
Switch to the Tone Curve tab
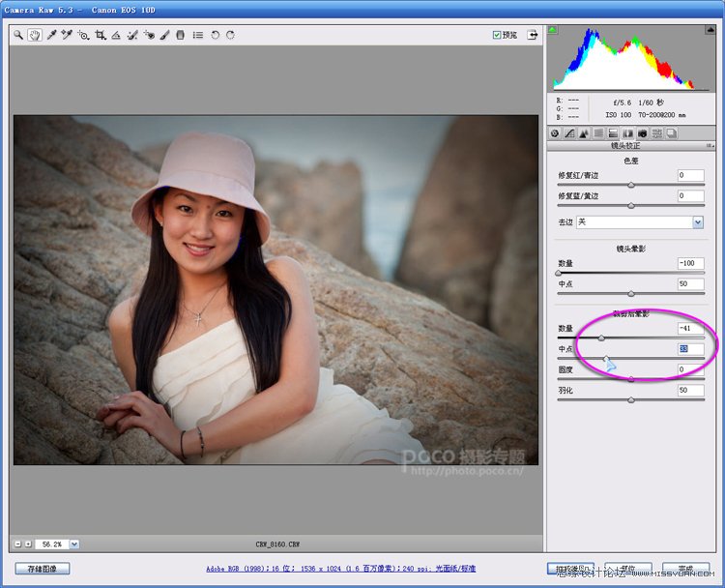point(569,133)
